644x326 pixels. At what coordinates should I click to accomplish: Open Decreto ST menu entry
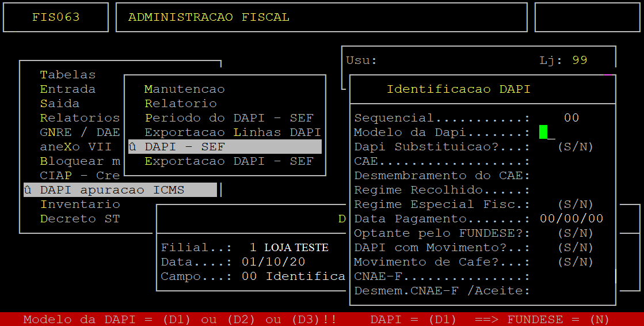coord(80,219)
